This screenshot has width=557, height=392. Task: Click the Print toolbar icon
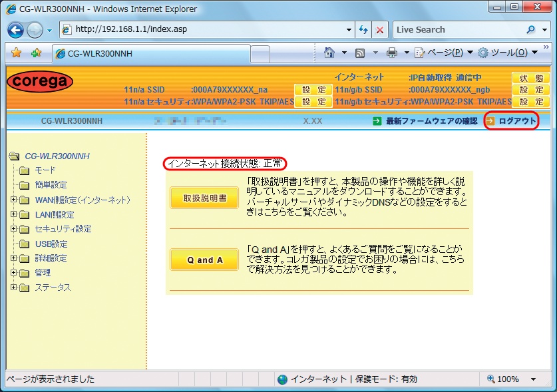click(x=392, y=53)
